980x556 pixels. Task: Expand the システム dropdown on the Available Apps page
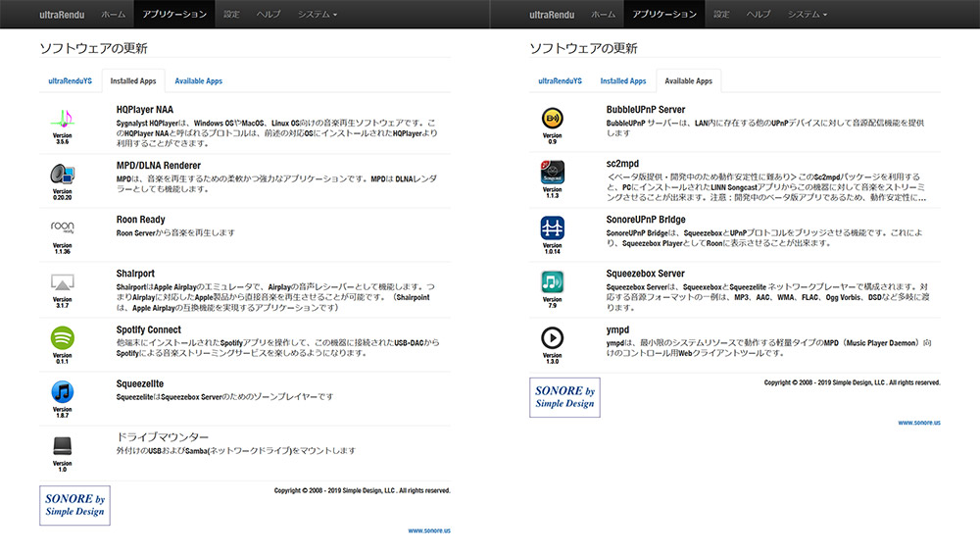pos(807,15)
